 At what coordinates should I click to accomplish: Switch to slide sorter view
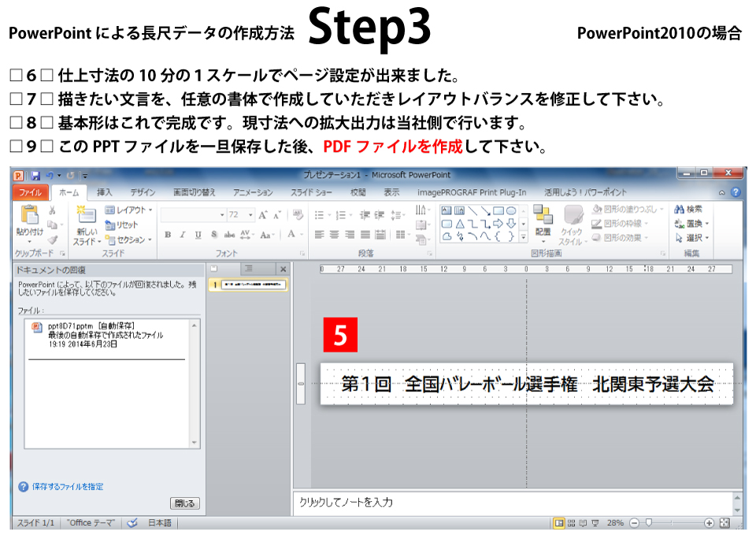click(572, 522)
